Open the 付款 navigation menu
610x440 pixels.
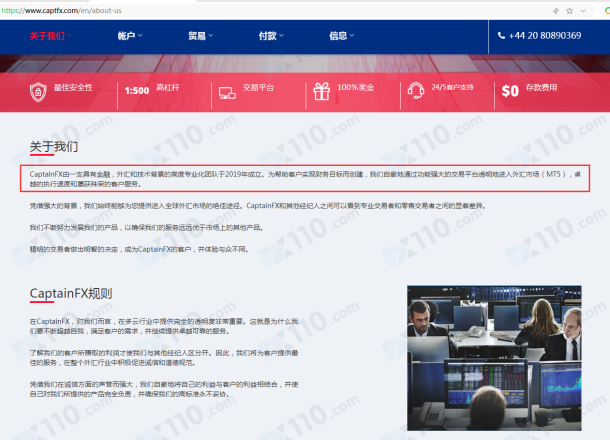coord(271,36)
